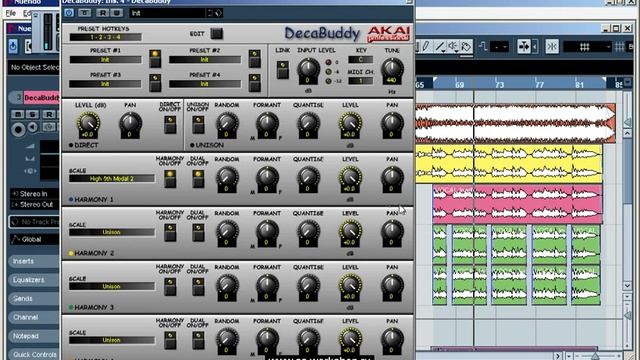Open the MIDI CH selector showing 1

pyautogui.click(x=360, y=81)
